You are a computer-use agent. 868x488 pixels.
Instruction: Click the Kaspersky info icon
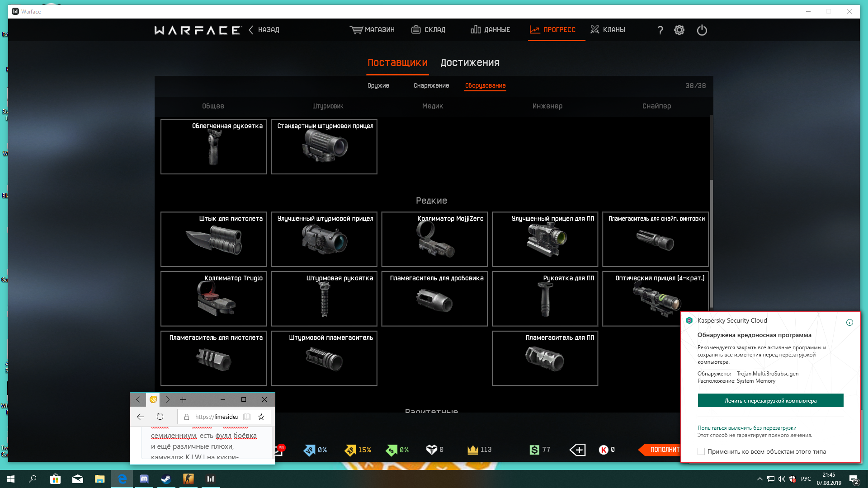tap(849, 322)
